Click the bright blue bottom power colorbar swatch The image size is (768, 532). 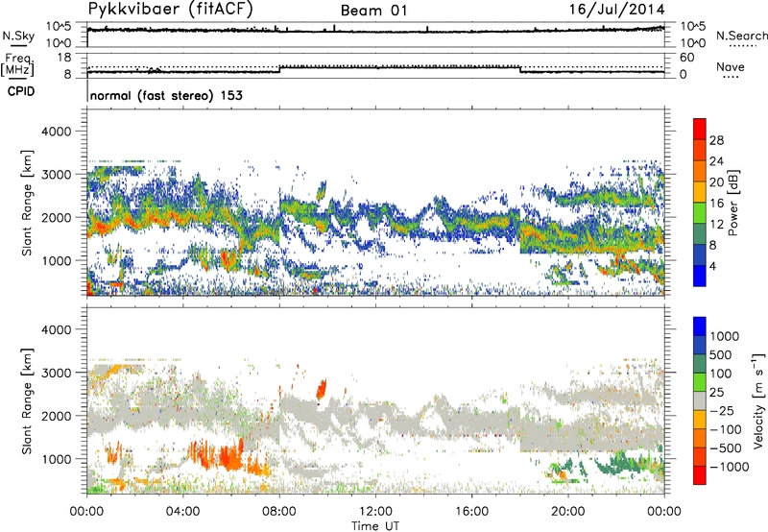pyautogui.click(x=700, y=276)
